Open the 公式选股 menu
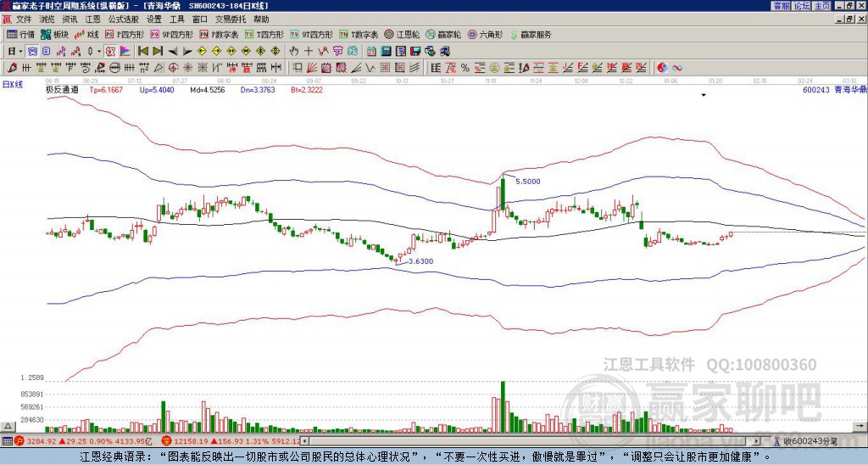Screen dimensions: 868x465 (x=124, y=19)
